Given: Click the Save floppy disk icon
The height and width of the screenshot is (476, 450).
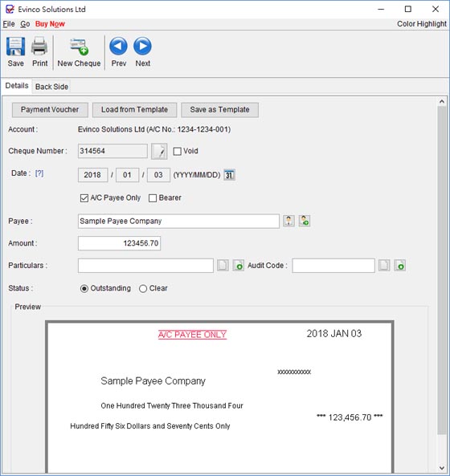Looking at the screenshot, I should pyautogui.click(x=15, y=47).
